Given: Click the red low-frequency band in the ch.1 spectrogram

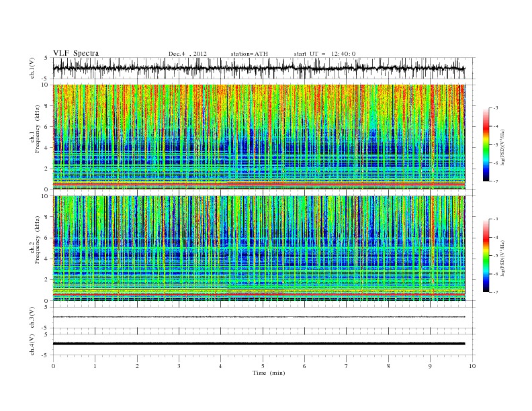Looking at the screenshot, I should pyautogui.click(x=259, y=184).
